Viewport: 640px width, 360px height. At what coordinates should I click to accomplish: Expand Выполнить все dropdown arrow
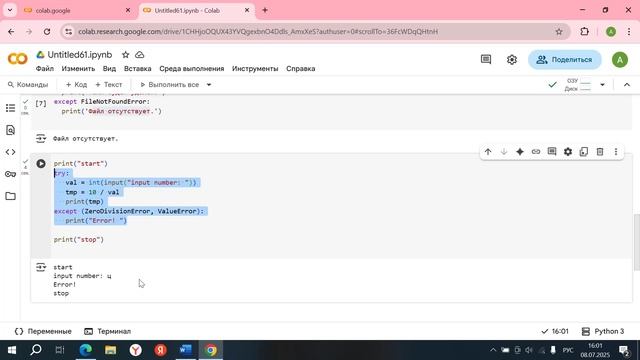[209, 85]
